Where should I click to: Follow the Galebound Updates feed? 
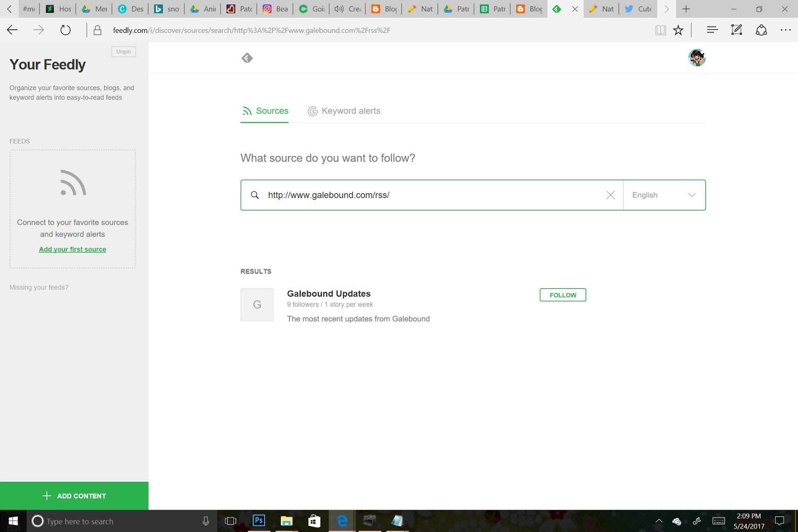(563, 295)
